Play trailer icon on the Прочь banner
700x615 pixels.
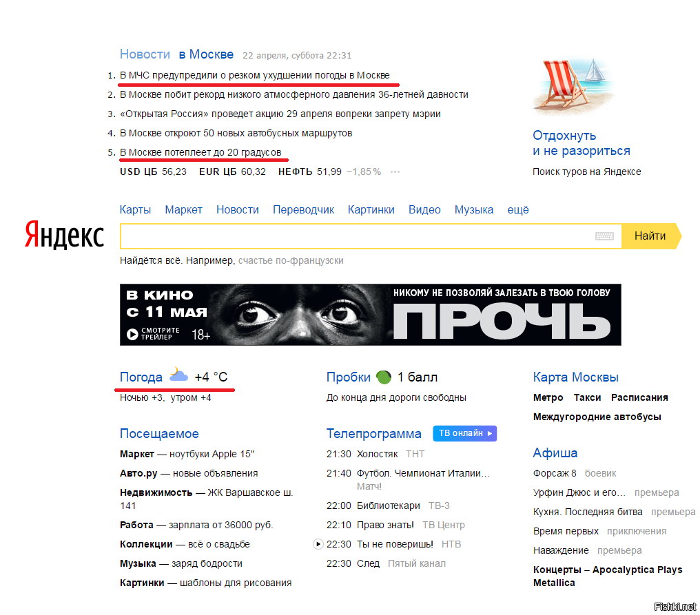[132, 334]
